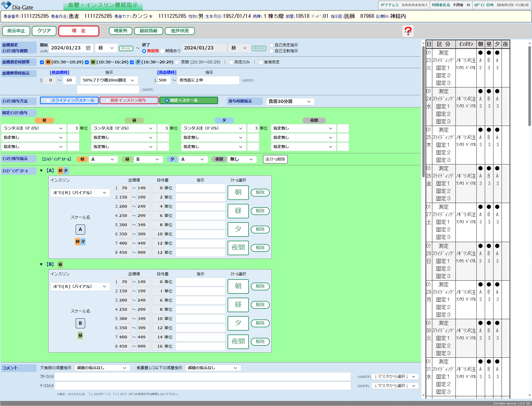
Task: Click the scale name B box
Action: (x=80, y=323)
